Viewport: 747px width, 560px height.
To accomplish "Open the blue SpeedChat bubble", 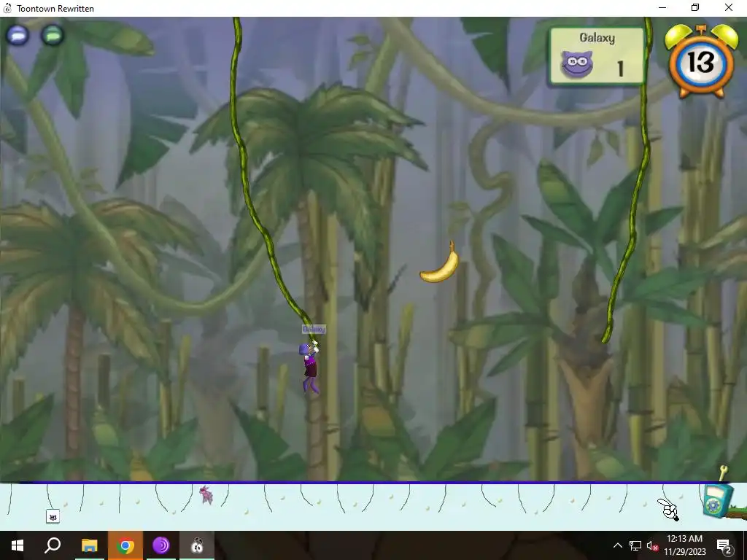I will pos(18,35).
